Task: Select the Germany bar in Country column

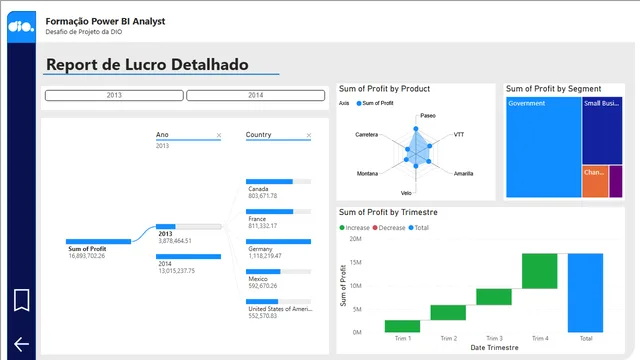Action: (x=278, y=242)
